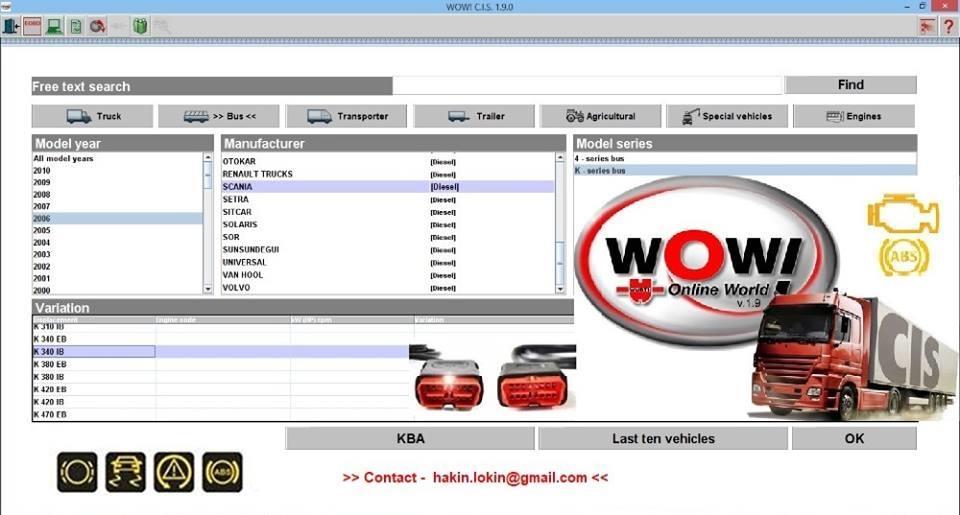This screenshot has width=960, height=515.
Task: Click the app icon in title bar corner
Action: tap(6, 7)
